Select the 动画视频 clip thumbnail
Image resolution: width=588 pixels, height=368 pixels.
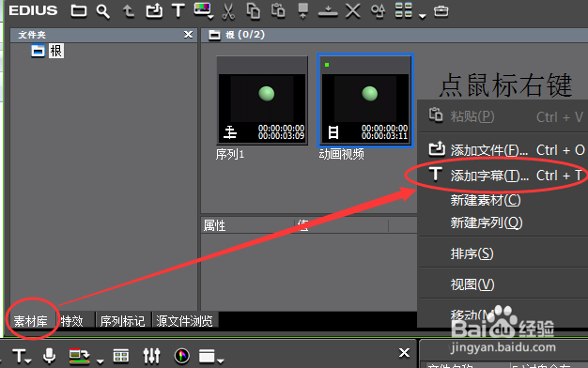[365, 100]
